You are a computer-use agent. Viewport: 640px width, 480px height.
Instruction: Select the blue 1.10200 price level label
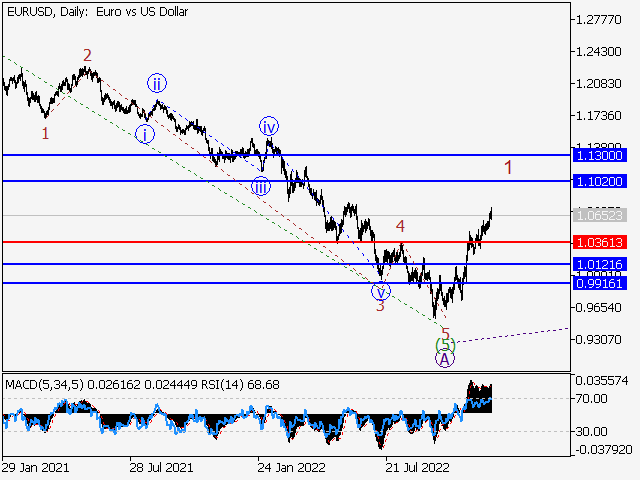[600, 181]
